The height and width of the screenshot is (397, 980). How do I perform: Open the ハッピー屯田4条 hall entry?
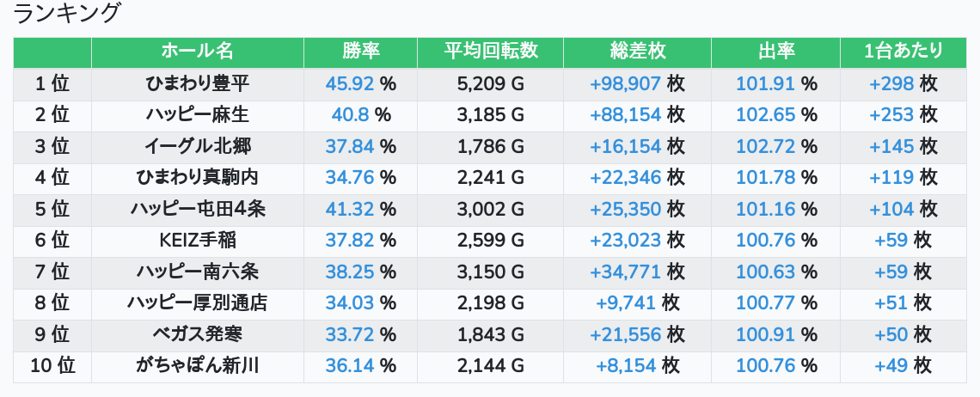[x=198, y=209]
